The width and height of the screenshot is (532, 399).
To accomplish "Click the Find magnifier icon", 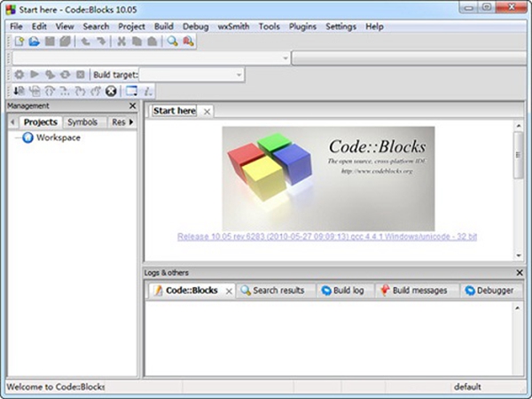I will tap(172, 42).
